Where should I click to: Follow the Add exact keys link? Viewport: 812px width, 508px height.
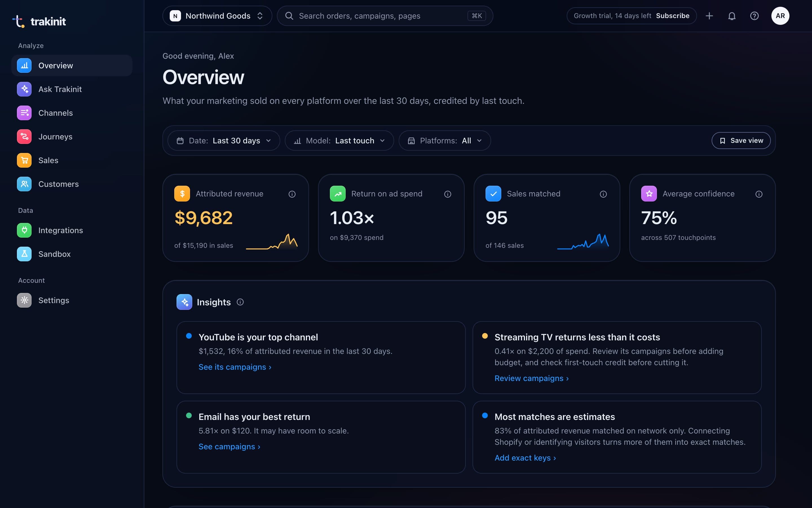(x=525, y=458)
